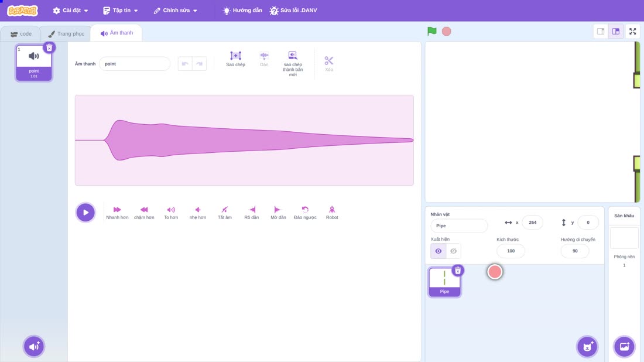Stop the project with red stop button
Viewport: 644px width, 362px height.
coord(447,31)
